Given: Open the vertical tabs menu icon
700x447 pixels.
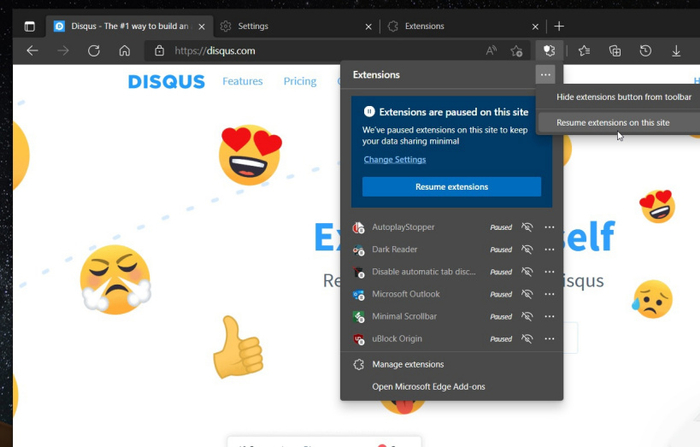Looking at the screenshot, I should (x=29, y=26).
